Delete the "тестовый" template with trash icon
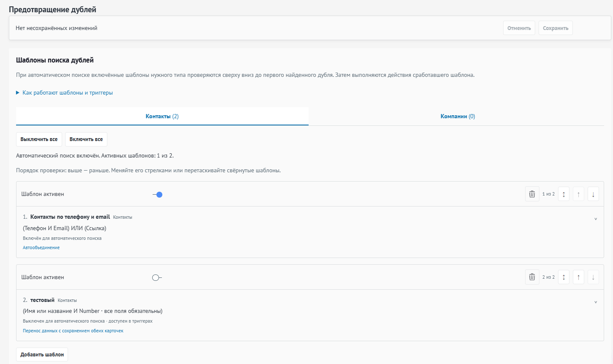This screenshot has height=364, width=613. point(532,277)
